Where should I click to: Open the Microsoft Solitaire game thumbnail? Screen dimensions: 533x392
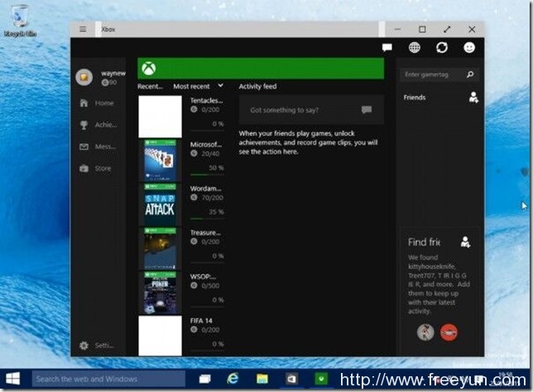pyautogui.click(x=160, y=160)
